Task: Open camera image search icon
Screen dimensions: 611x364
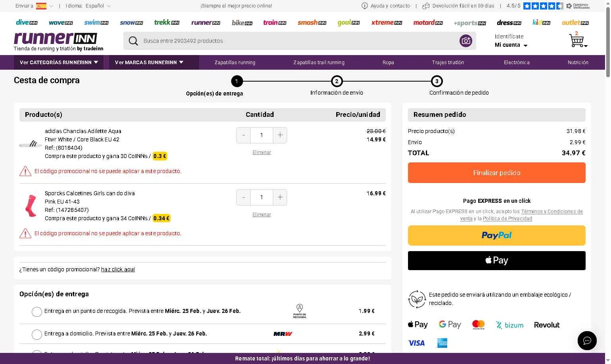Action: coord(466,40)
